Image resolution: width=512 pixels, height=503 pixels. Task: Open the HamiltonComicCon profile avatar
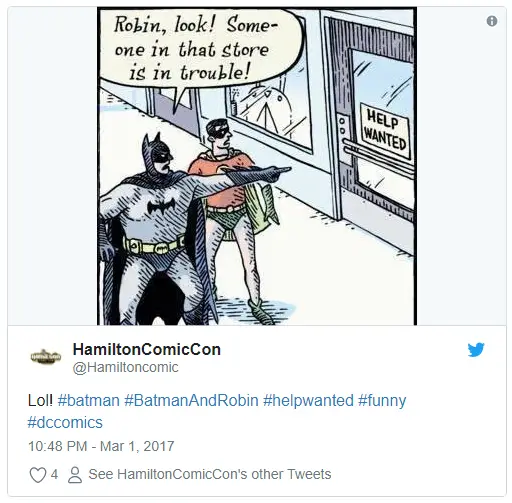46,357
